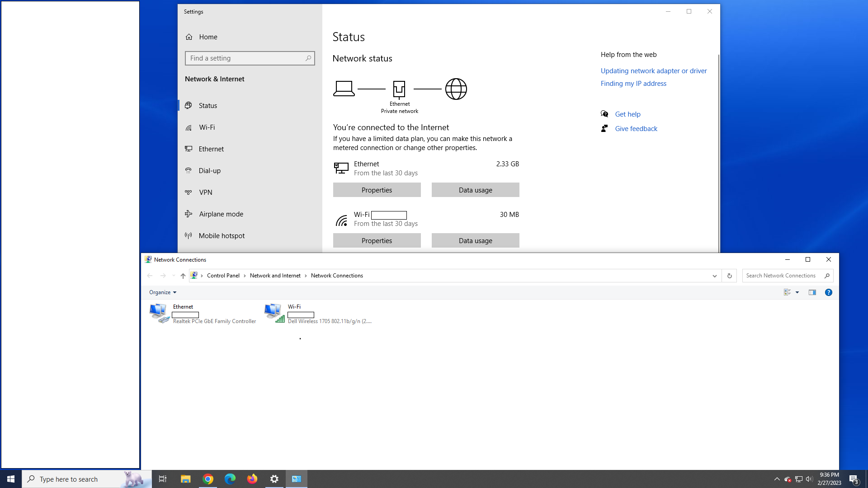Go forward in Network Connections window
The image size is (868, 488).
[163, 276]
